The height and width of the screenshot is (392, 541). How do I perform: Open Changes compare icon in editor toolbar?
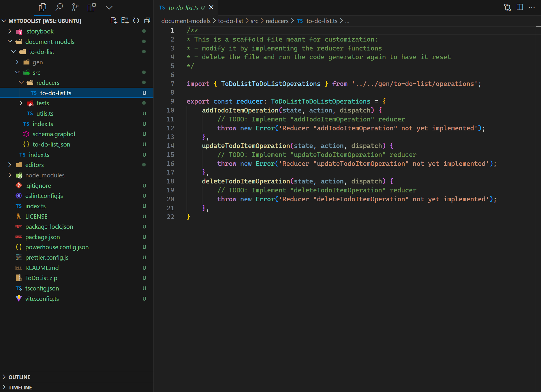[x=508, y=7]
